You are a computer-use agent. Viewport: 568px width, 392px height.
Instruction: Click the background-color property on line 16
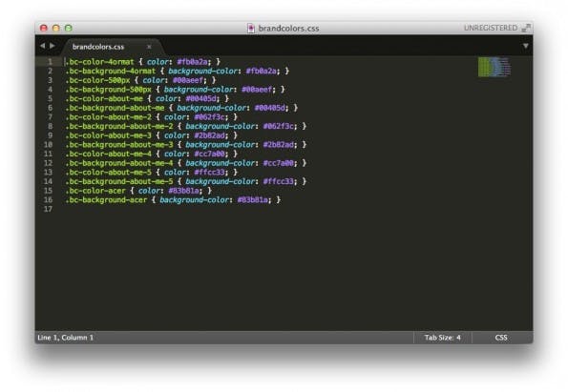point(194,199)
